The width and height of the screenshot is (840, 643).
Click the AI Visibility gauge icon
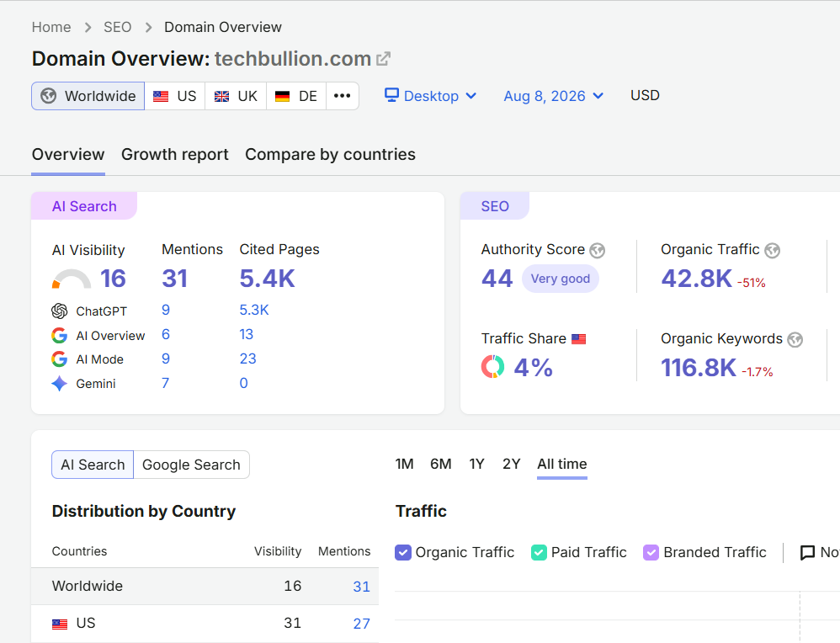tap(72, 279)
